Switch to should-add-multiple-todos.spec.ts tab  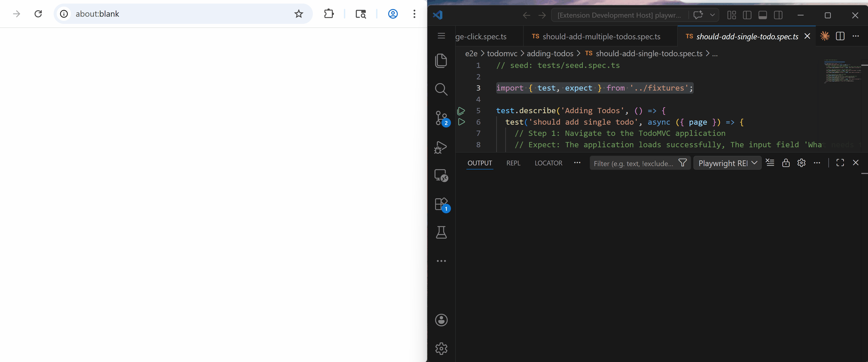pyautogui.click(x=601, y=36)
